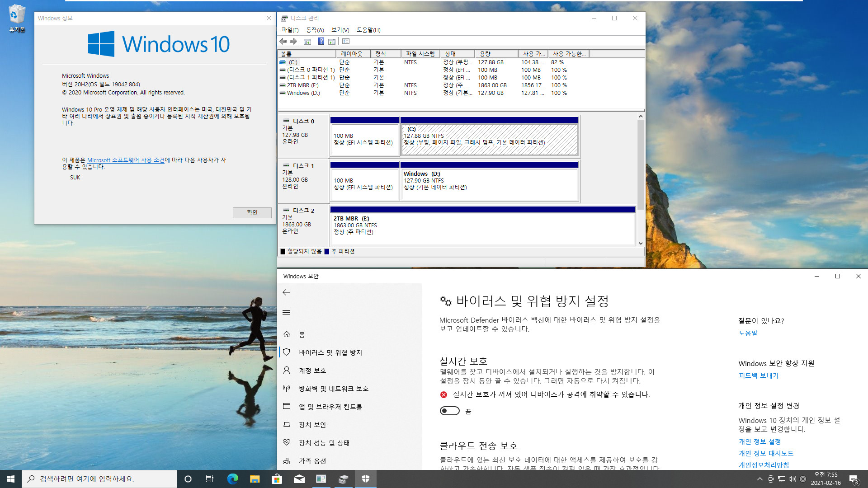The image size is (868, 488).
Task: Open Device performance and health sidebar item
Action: [349, 443]
